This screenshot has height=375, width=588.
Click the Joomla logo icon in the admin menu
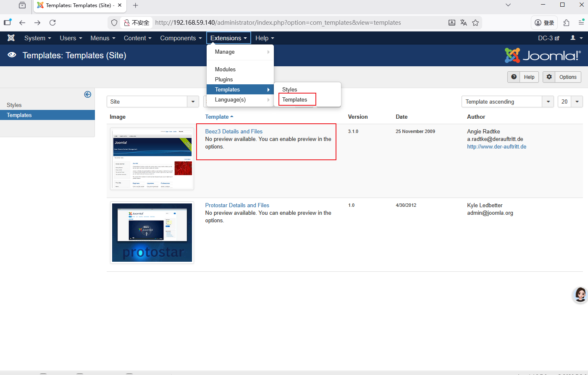(x=11, y=38)
